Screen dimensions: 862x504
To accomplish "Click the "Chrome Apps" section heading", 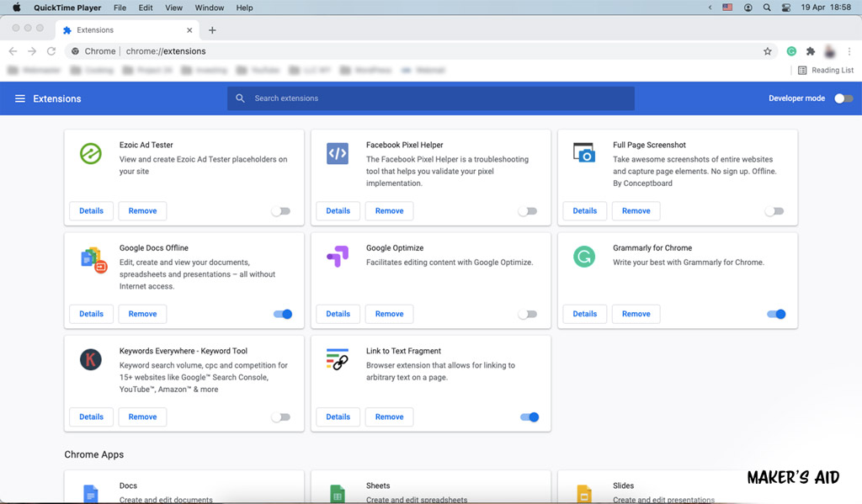I will (94, 454).
